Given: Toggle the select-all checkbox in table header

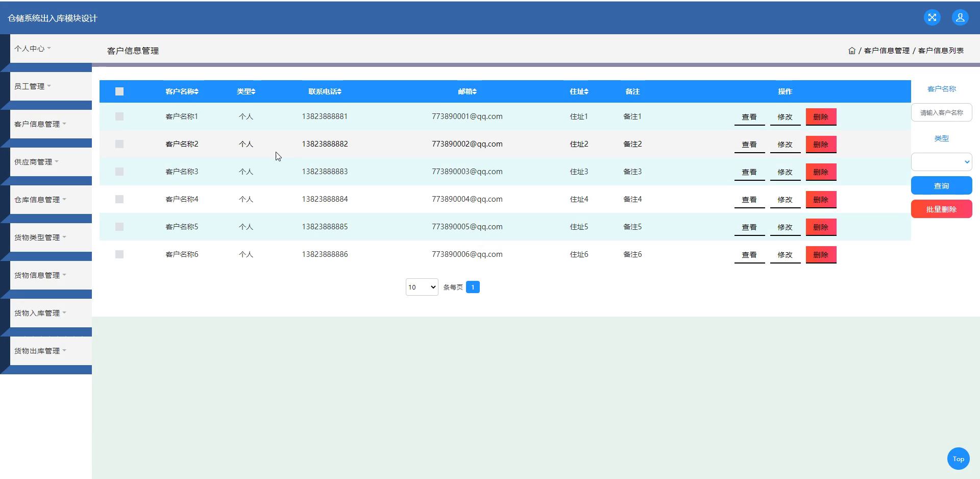Looking at the screenshot, I should pos(119,91).
